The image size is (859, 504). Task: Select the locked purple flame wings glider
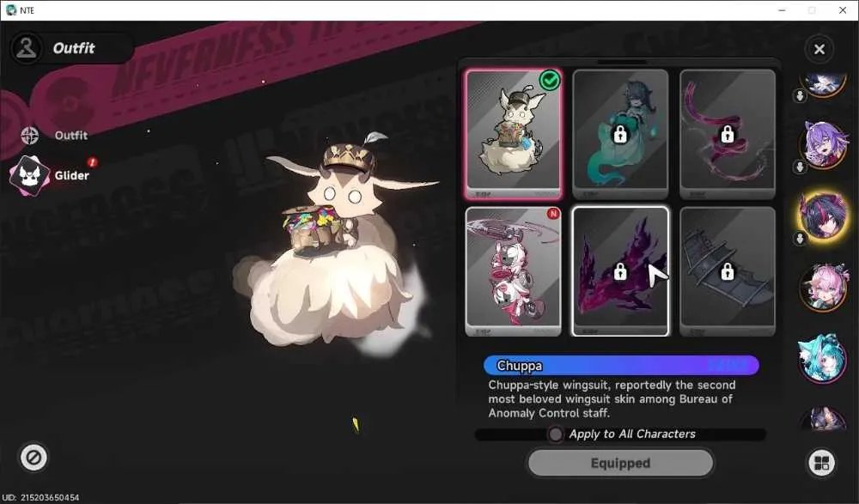pyautogui.click(x=620, y=271)
